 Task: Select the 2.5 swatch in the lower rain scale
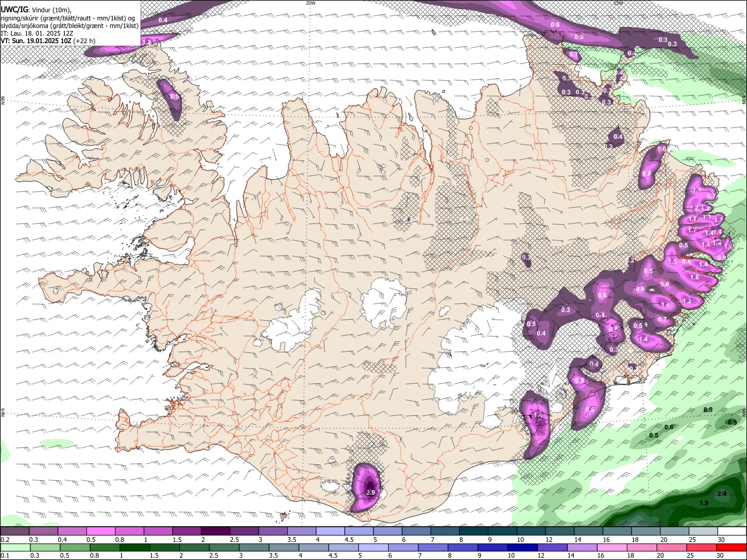[224, 547]
